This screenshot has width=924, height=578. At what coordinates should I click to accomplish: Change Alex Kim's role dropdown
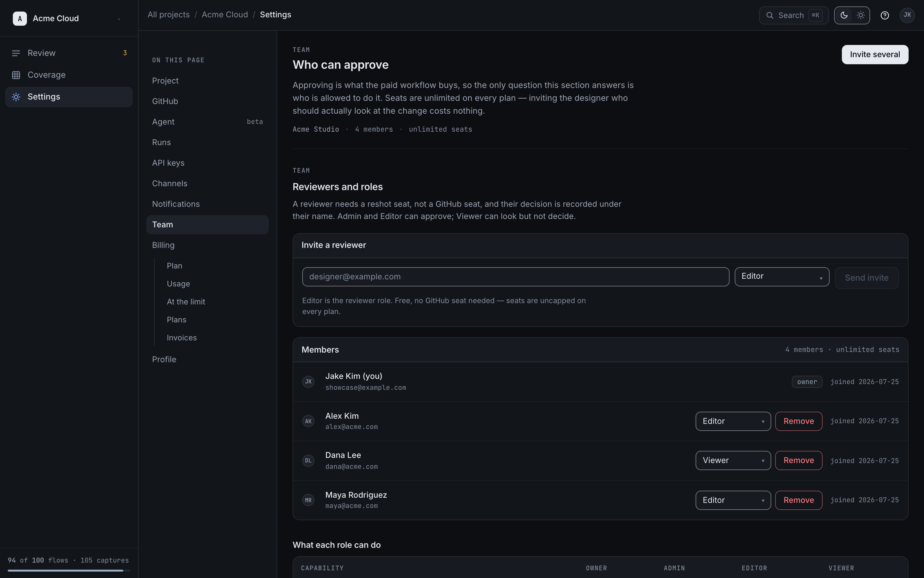point(733,421)
